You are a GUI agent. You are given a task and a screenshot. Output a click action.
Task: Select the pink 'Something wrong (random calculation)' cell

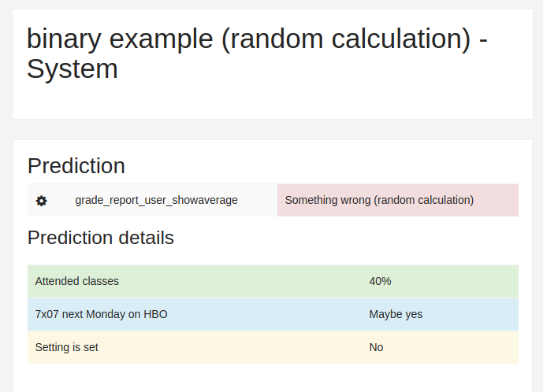pyautogui.click(x=398, y=200)
